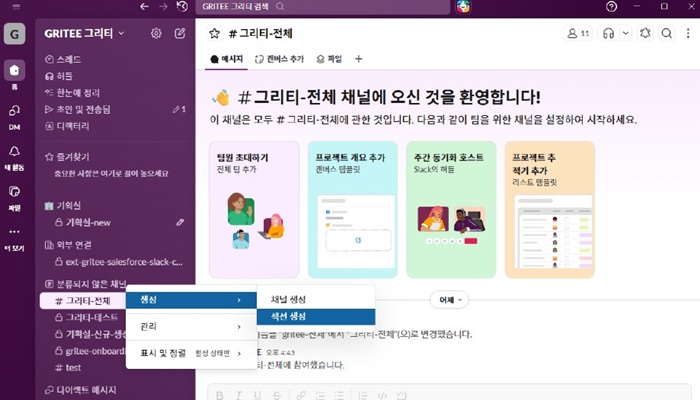This screenshot has width=700, height=400.
Task: Click the new message compose icon
Action: 180,33
